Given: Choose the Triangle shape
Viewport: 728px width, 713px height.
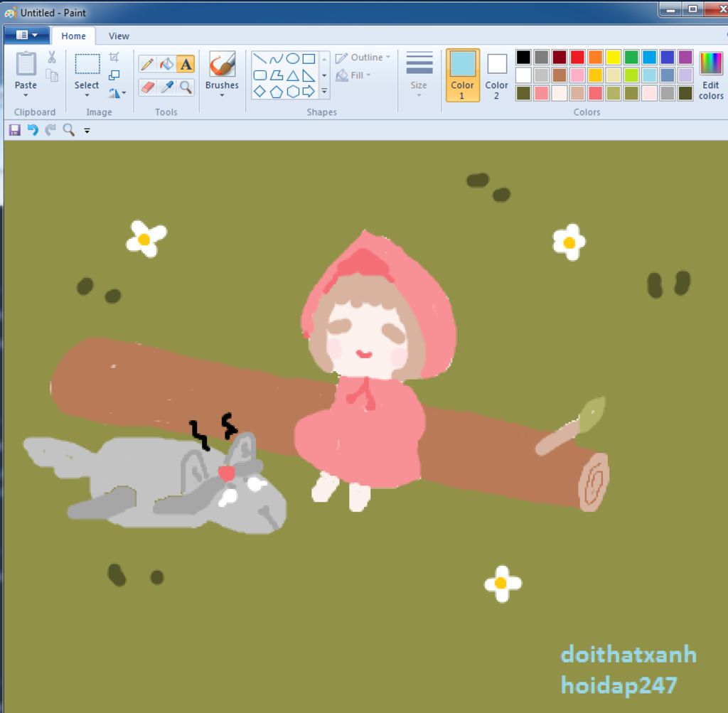Looking at the screenshot, I should click(x=292, y=75).
